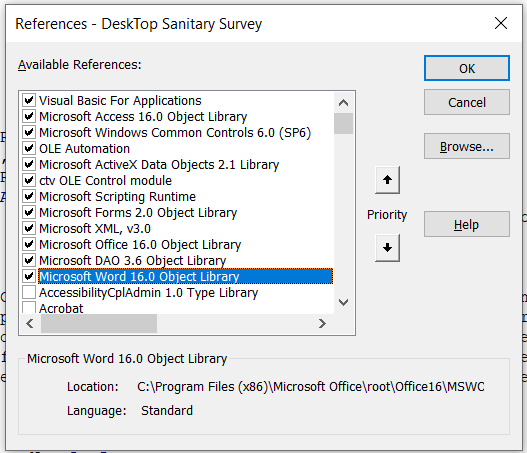Uncheck Microsoft Office 16.0 Object Library checkbox
Image resolution: width=527 pixels, height=453 pixels.
tap(29, 244)
